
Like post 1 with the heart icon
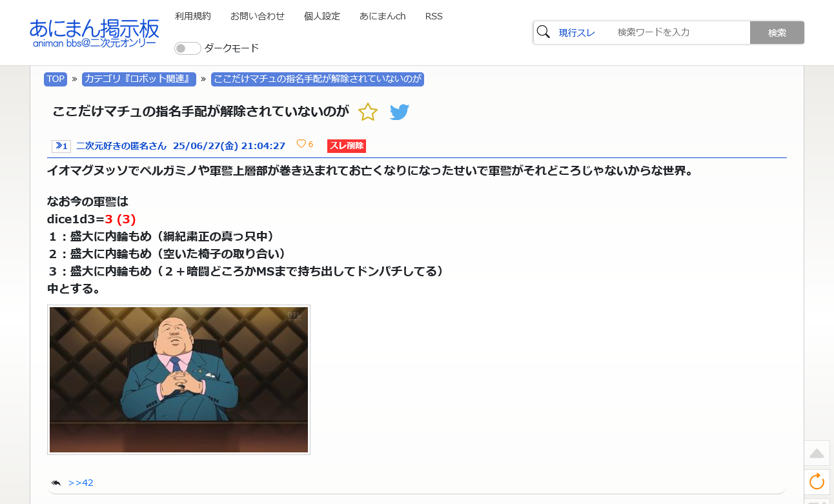point(301,144)
